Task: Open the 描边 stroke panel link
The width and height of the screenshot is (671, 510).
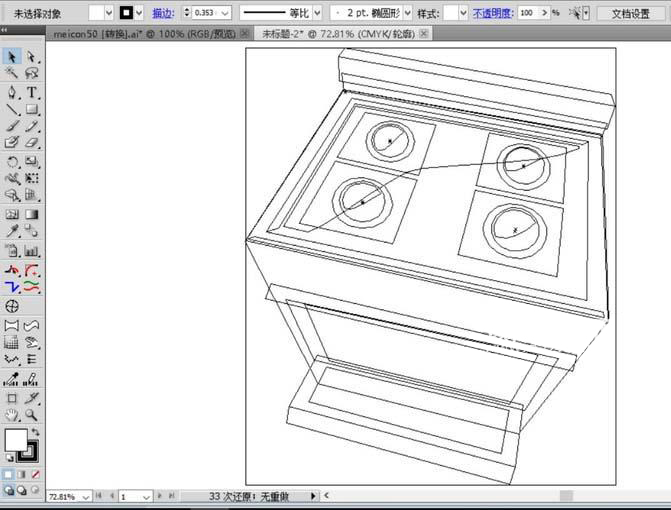Action: tap(163, 13)
